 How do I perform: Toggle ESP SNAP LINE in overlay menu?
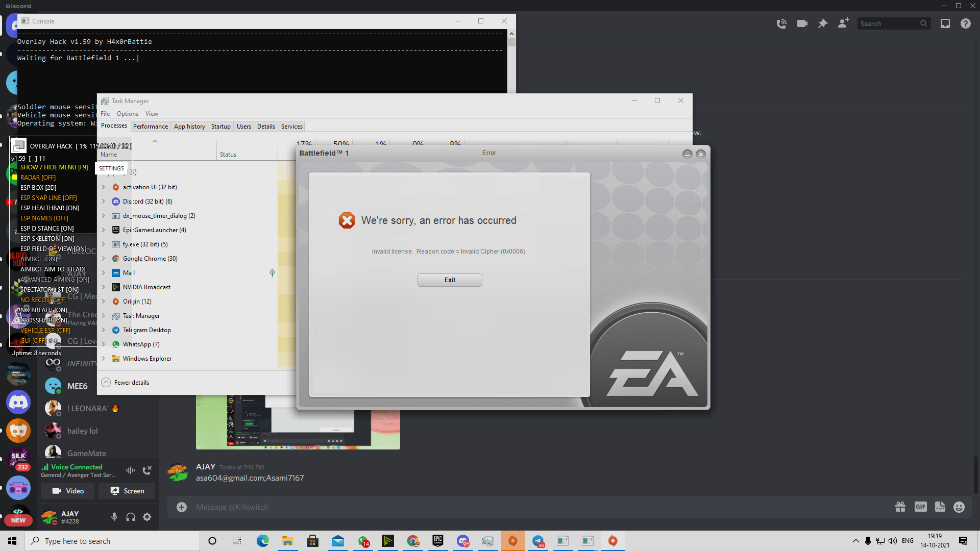pos(48,198)
